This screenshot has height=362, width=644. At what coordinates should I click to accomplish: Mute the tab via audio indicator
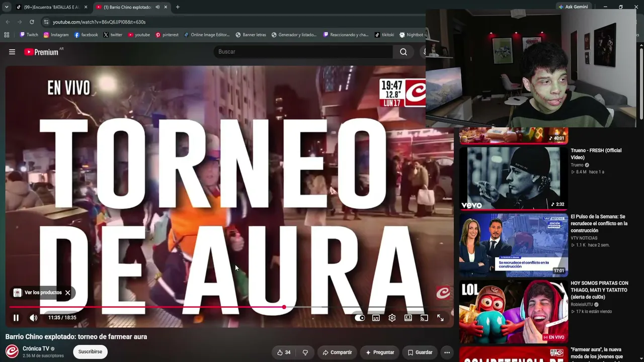tap(157, 7)
